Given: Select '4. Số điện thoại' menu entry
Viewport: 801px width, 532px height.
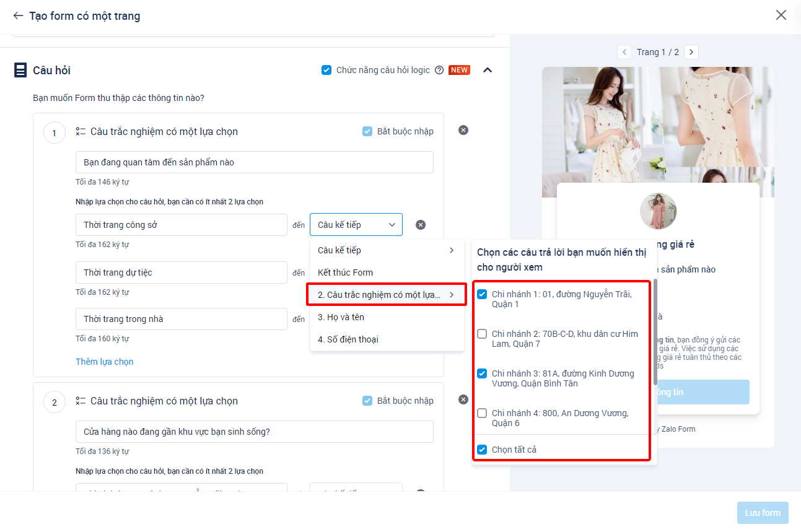Looking at the screenshot, I should tap(348, 339).
